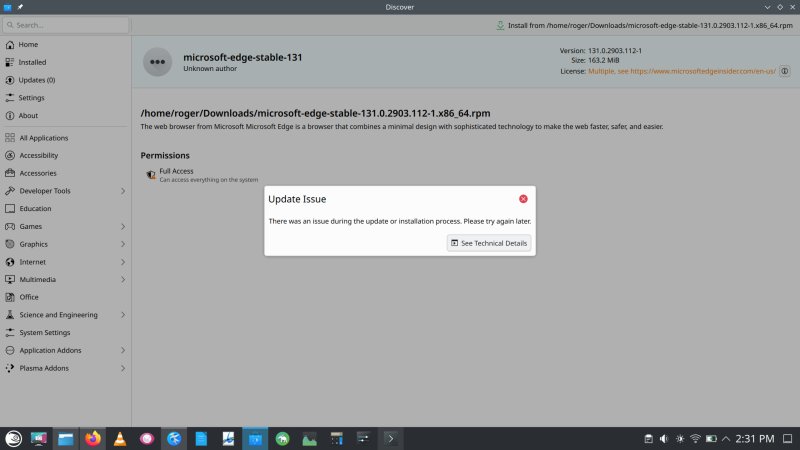Click the Search field in Discover
This screenshot has width=800, height=450.
[66, 25]
